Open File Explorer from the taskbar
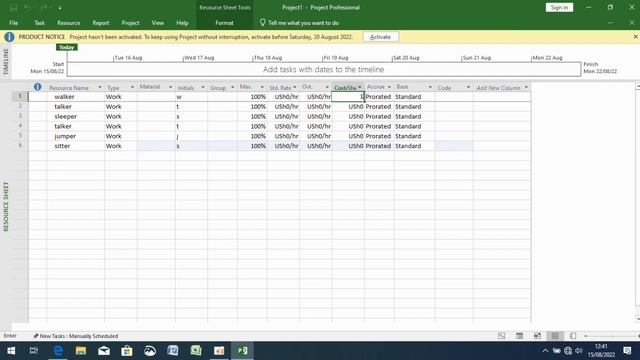 (x=81, y=351)
